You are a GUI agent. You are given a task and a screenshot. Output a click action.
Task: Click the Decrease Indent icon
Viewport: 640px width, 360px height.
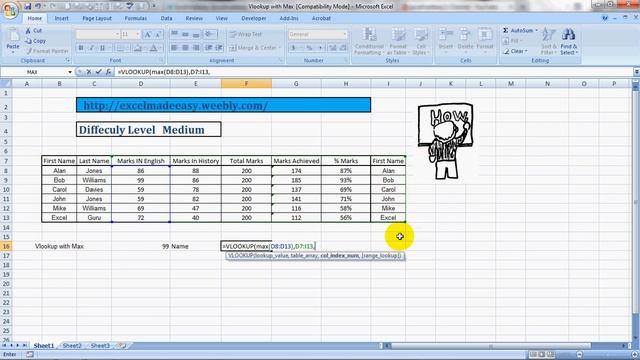209,48
